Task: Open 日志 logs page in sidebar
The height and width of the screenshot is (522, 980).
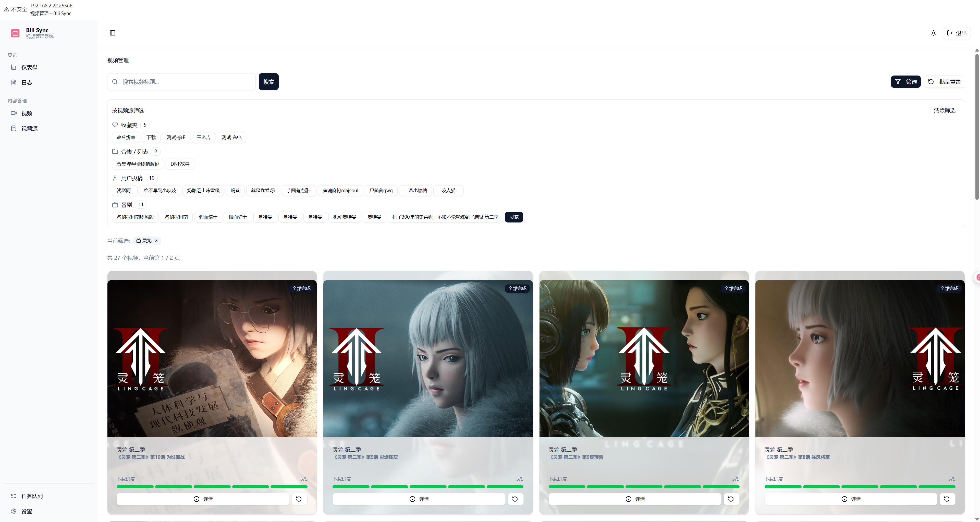Action: tap(27, 82)
